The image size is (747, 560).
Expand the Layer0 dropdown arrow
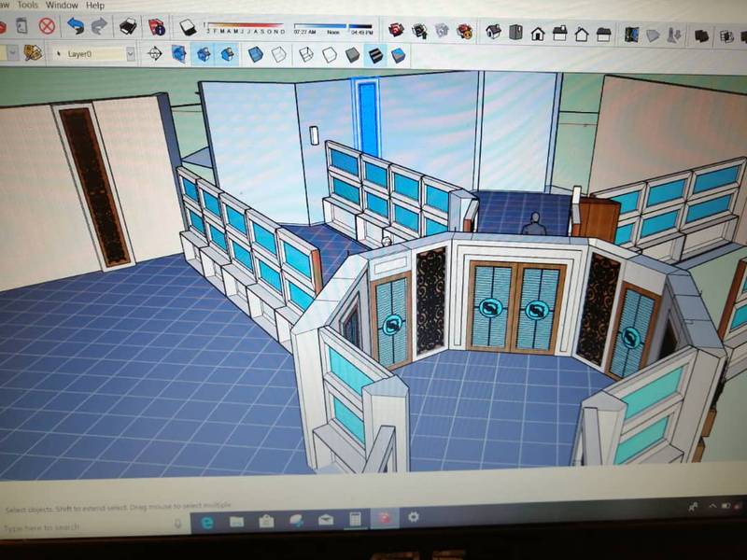[130, 54]
